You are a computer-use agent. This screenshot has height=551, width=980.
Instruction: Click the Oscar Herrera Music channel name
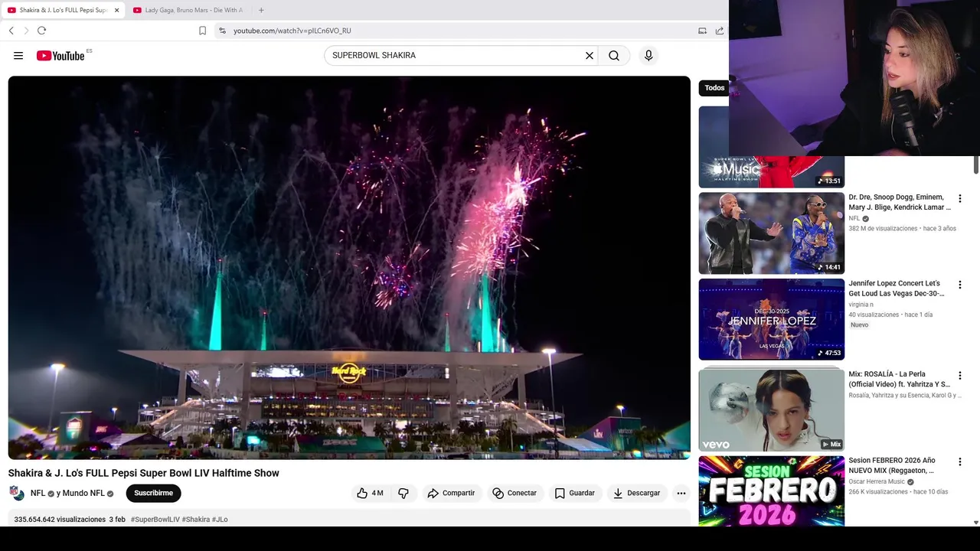(x=877, y=482)
